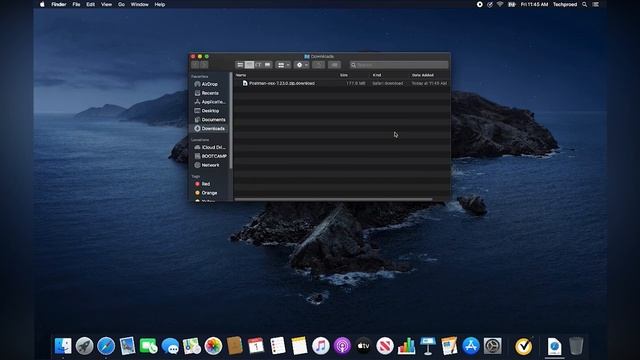Image resolution: width=640 pixels, height=360 pixels.
Task: Launch Safari from the Dock
Action: coord(106,346)
